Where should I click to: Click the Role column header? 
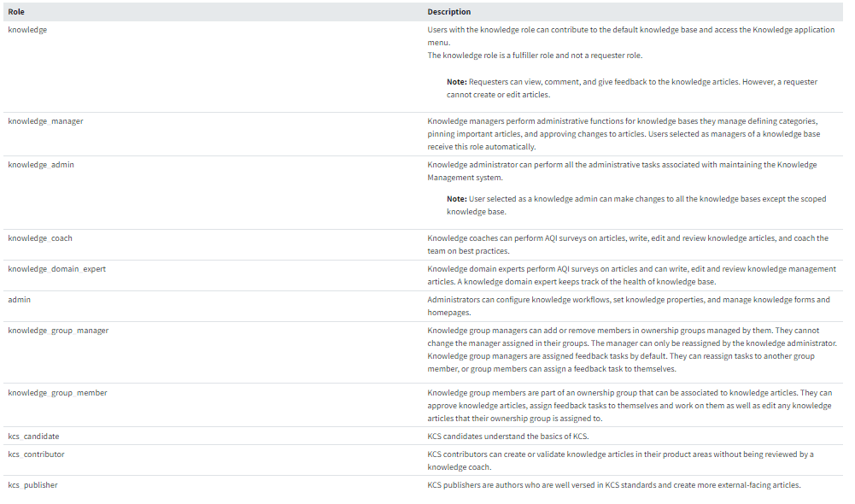[x=16, y=12]
